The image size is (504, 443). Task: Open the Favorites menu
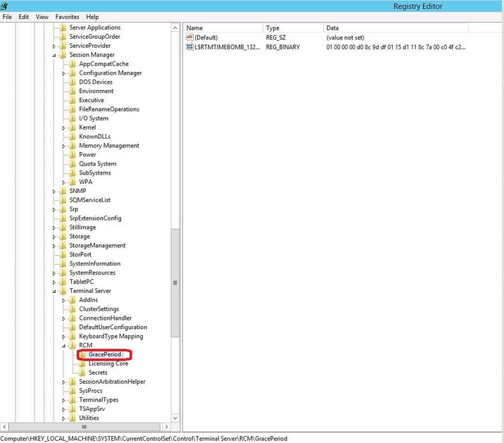(67, 16)
